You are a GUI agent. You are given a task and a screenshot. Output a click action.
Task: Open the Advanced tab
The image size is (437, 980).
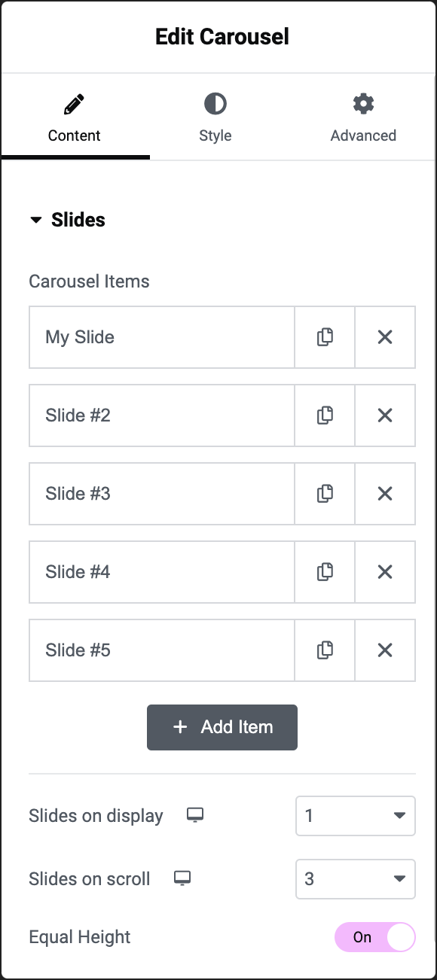tap(363, 117)
